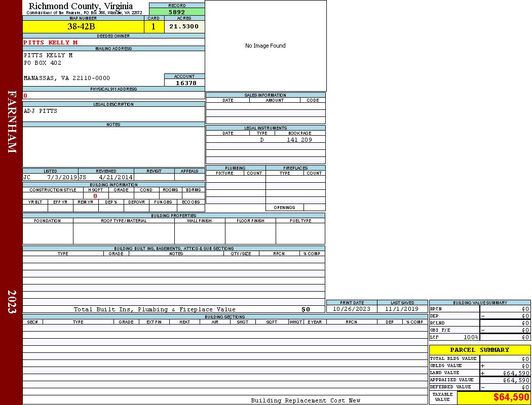Click the Sales Information section header

265,95
